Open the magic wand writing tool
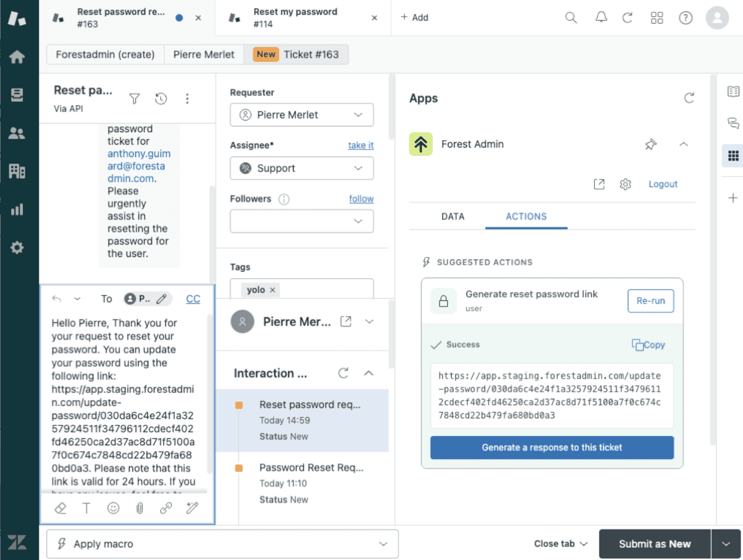The height and width of the screenshot is (560, 743). point(192,508)
